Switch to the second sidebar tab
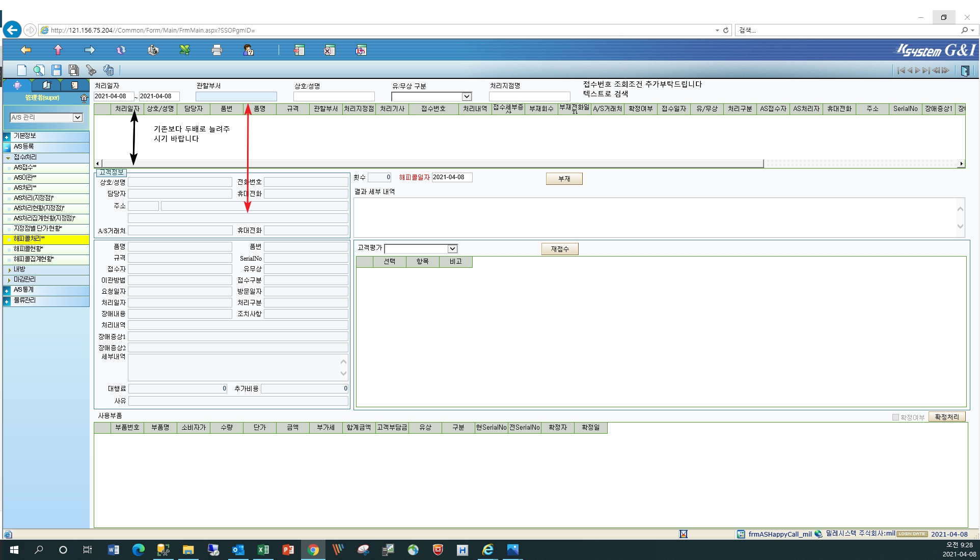This screenshot has width=980, height=560. 47,85
